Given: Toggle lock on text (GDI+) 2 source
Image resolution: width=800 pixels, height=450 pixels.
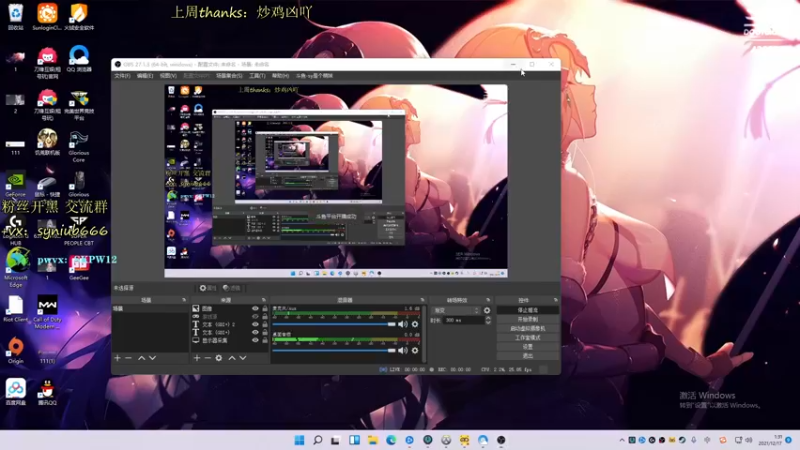Looking at the screenshot, I should click(265, 324).
